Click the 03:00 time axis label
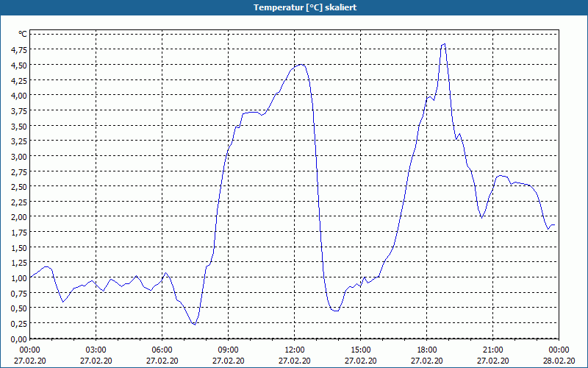The width and height of the screenshot is (588, 368). click(x=96, y=350)
